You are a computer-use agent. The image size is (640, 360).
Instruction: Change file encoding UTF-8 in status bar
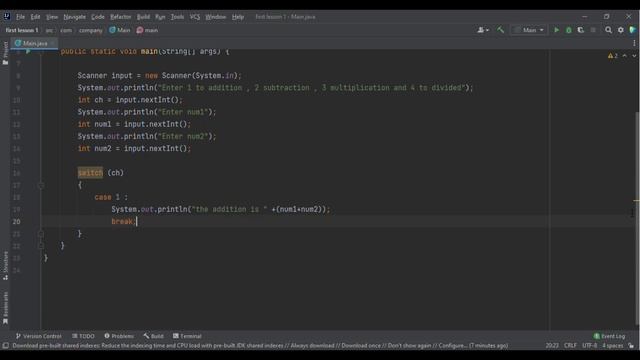589,346
